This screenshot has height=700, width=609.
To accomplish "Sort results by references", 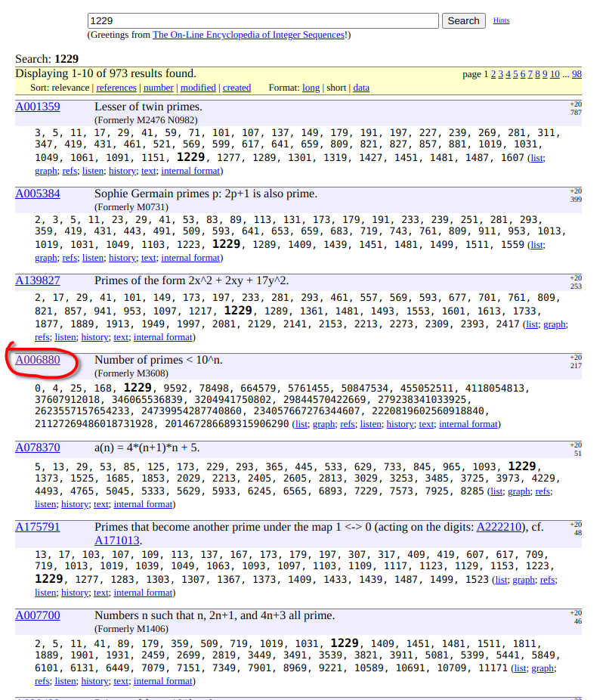I will 116,88.
